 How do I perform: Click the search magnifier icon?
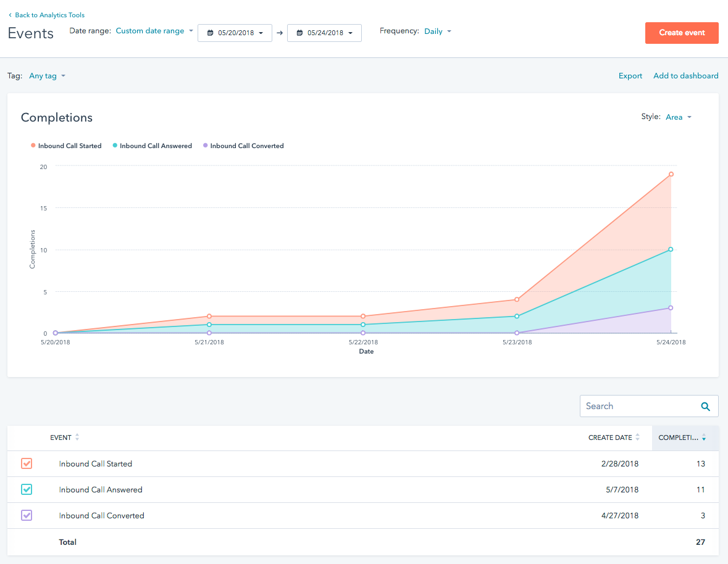click(x=705, y=406)
